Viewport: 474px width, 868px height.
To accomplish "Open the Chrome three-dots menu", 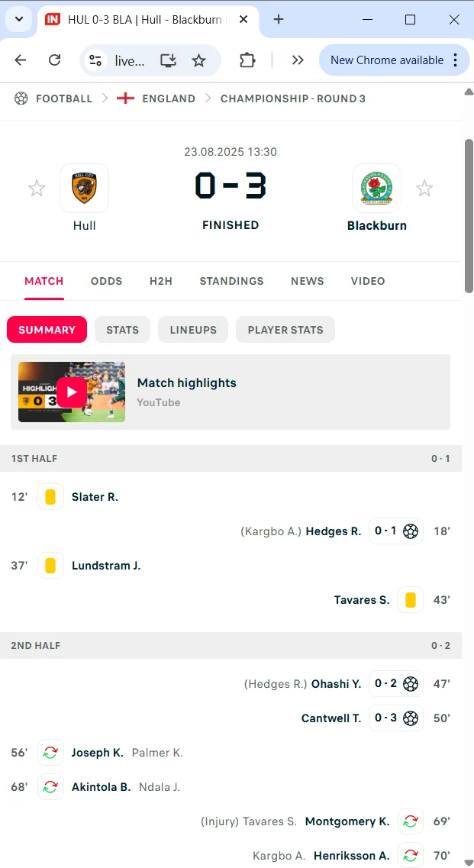I will point(456,60).
